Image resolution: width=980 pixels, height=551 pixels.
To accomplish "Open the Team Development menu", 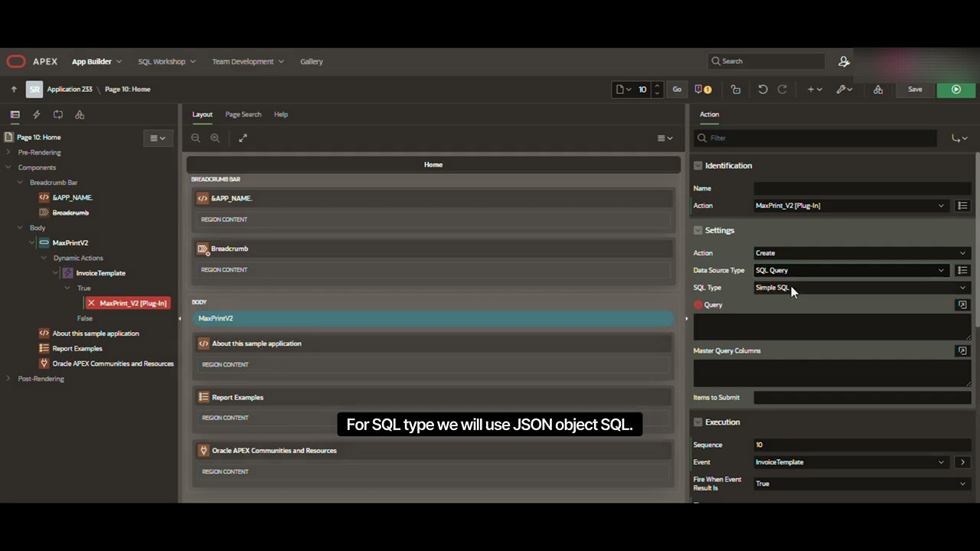I will point(248,61).
